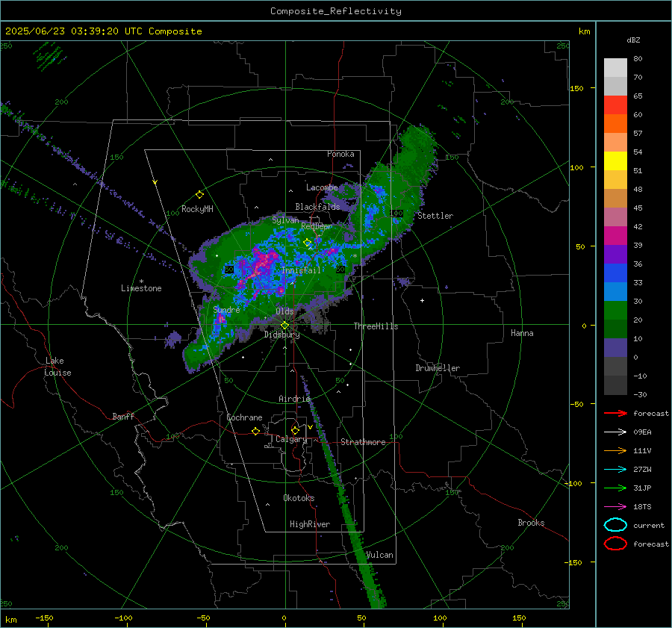Click the Composite_Reflectivity title text

(336, 11)
